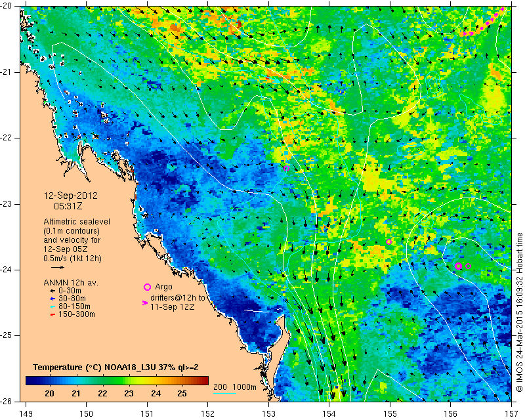Image resolution: width=525 pixels, height=420 pixels.
Task: Click longitude axis label 156
Action: click(x=451, y=413)
